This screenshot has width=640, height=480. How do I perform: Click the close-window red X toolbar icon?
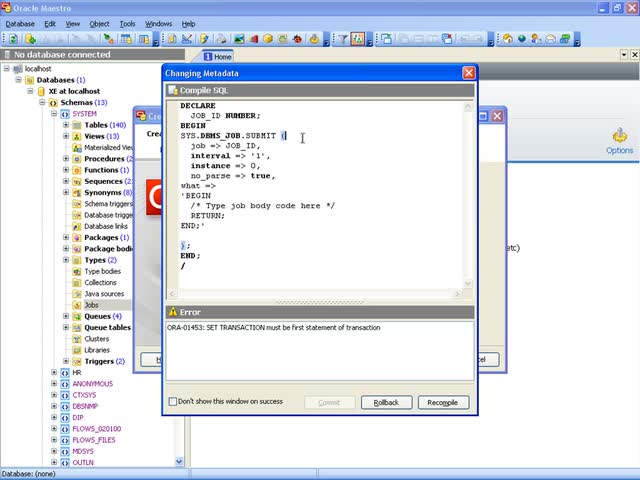pos(447,39)
